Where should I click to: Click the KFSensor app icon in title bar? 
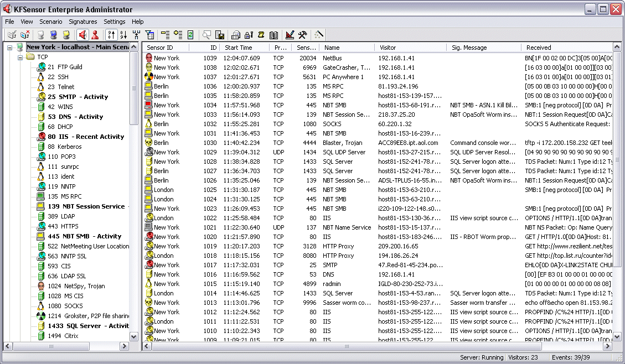(7, 9)
